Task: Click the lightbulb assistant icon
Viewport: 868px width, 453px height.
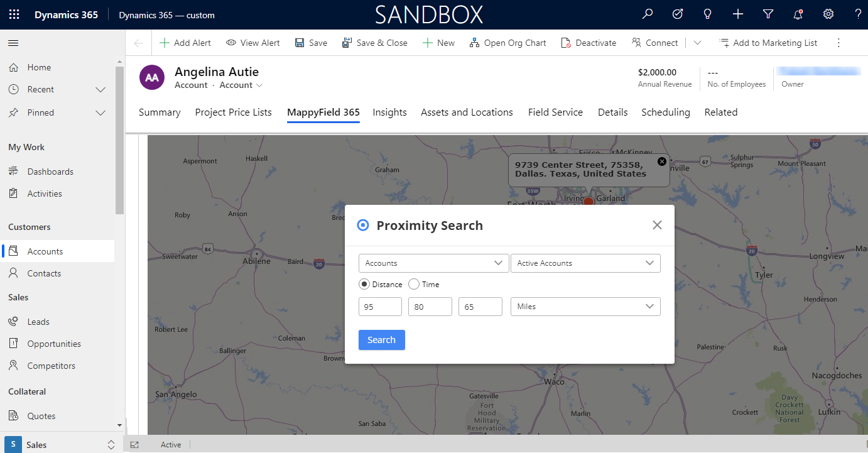Action: pyautogui.click(x=708, y=14)
